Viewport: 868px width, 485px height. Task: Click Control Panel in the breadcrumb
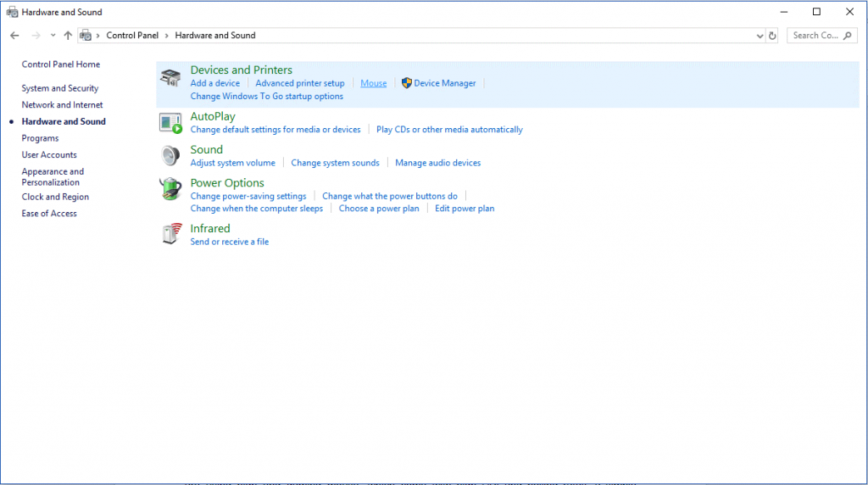132,36
